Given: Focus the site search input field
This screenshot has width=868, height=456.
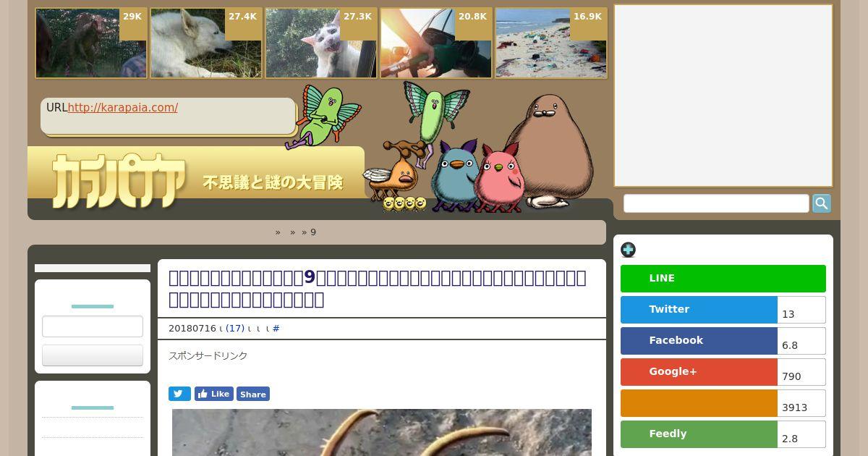Looking at the screenshot, I should pyautogui.click(x=716, y=203).
